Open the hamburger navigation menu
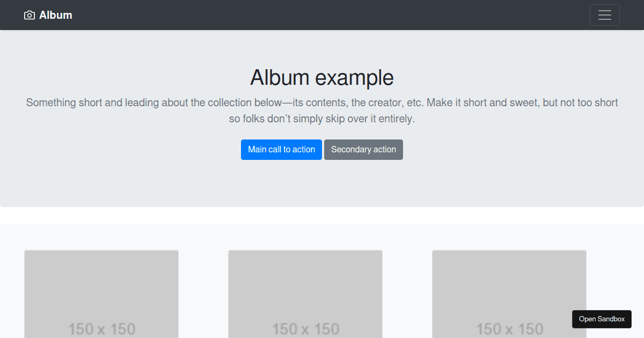Screen dimensions: 644x338 (605, 15)
